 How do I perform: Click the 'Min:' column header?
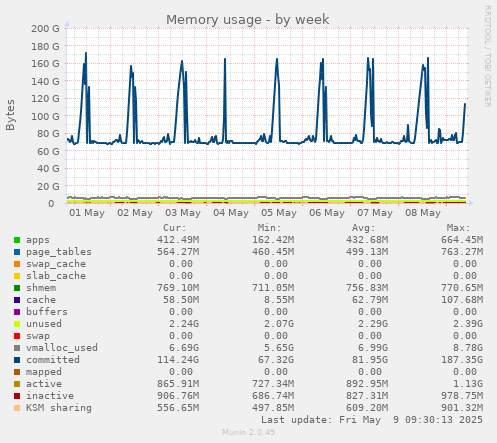pos(269,228)
